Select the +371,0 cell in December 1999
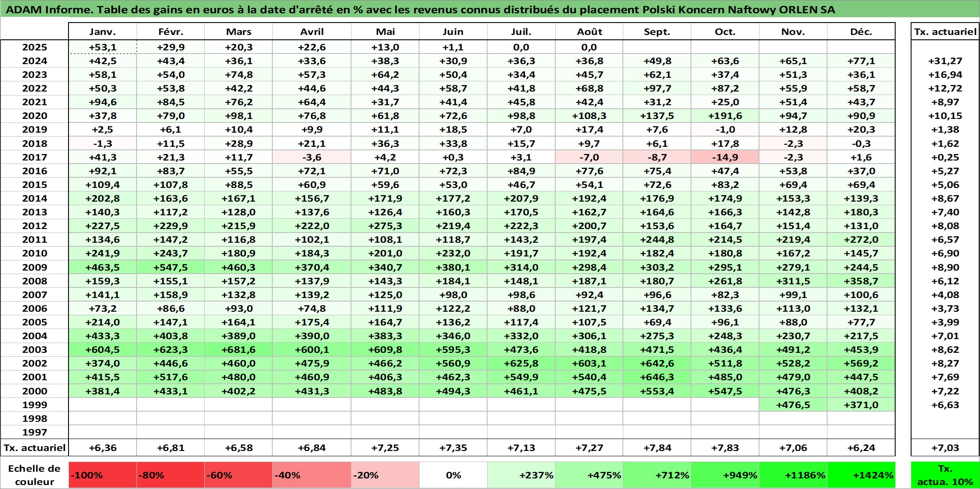This screenshot has height=489, width=980. pos(861,405)
